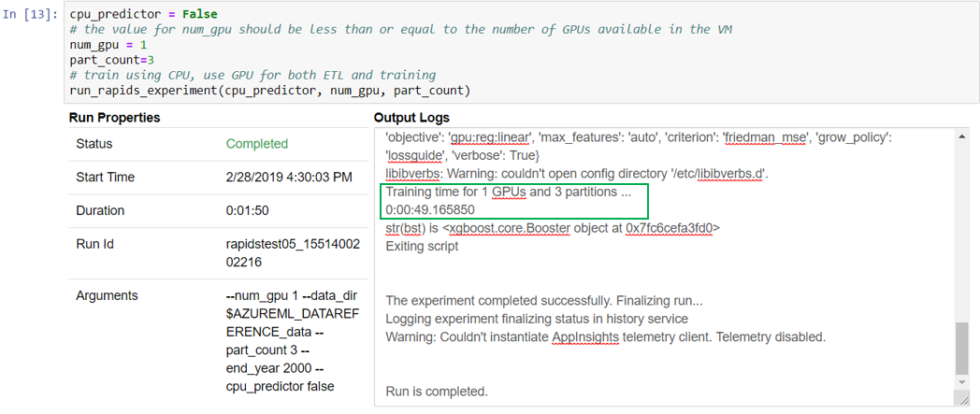Click the Duration value 0:01:50
This screenshot has width=980, height=414.
pos(249,211)
